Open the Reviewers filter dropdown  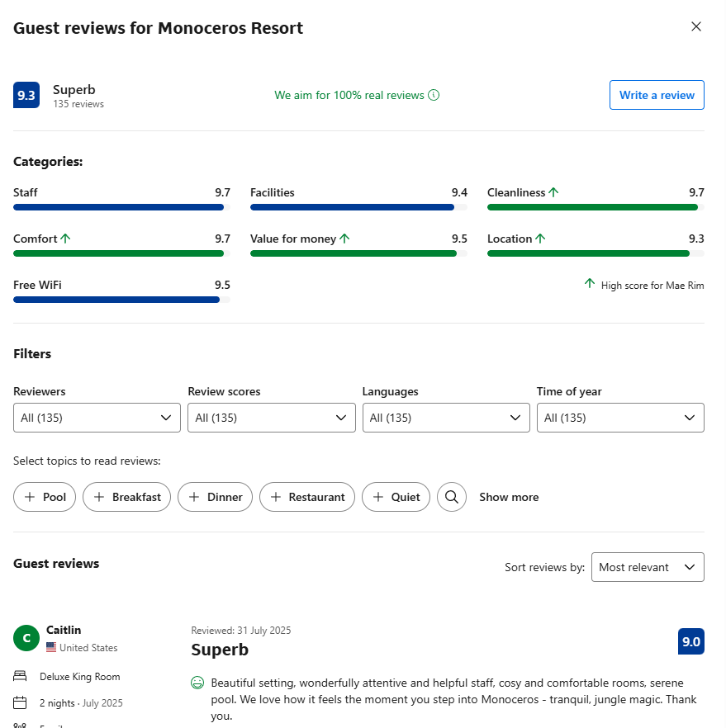tap(97, 418)
